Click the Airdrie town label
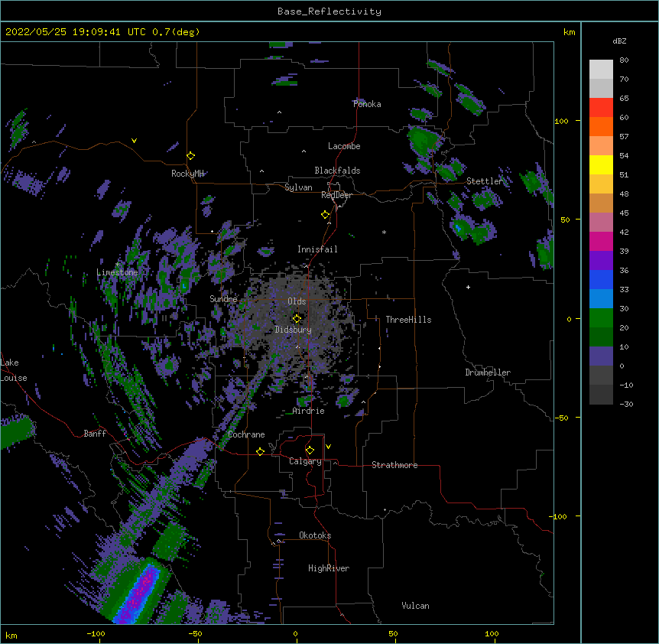Image resolution: width=659 pixels, height=644 pixels. pos(309,411)
